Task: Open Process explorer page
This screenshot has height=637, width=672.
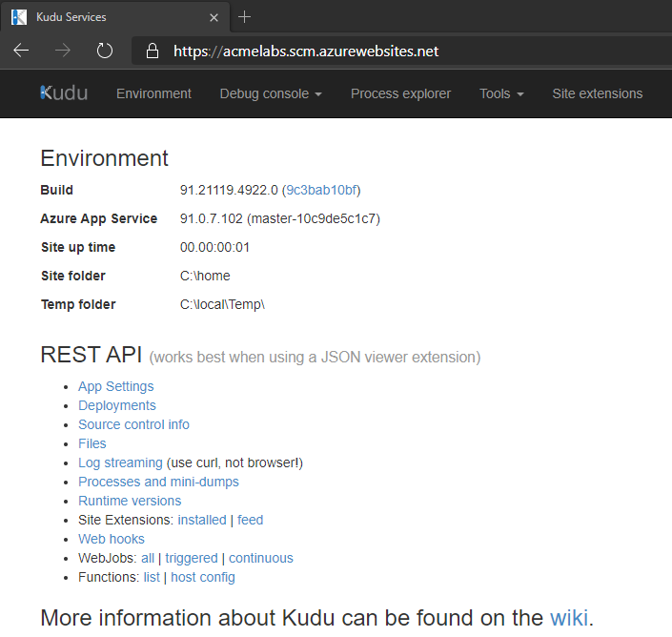Action: coord(400,93)
